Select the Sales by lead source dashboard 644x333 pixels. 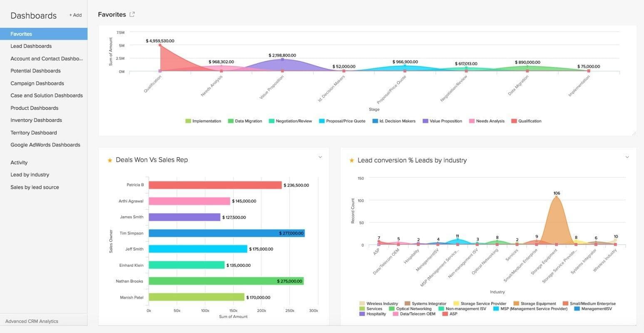point(35,187)
